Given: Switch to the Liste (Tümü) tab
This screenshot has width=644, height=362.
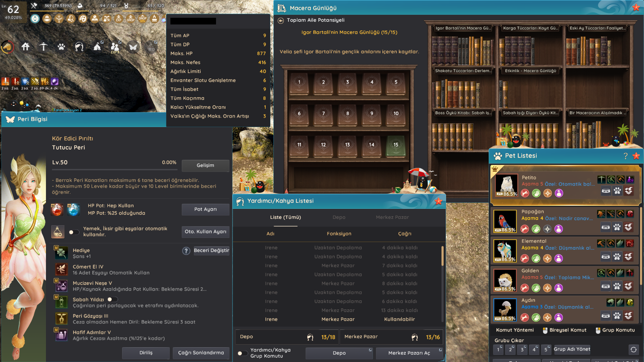Looking at the screenshot, I should pyautogui.click(x=285, y=218).
